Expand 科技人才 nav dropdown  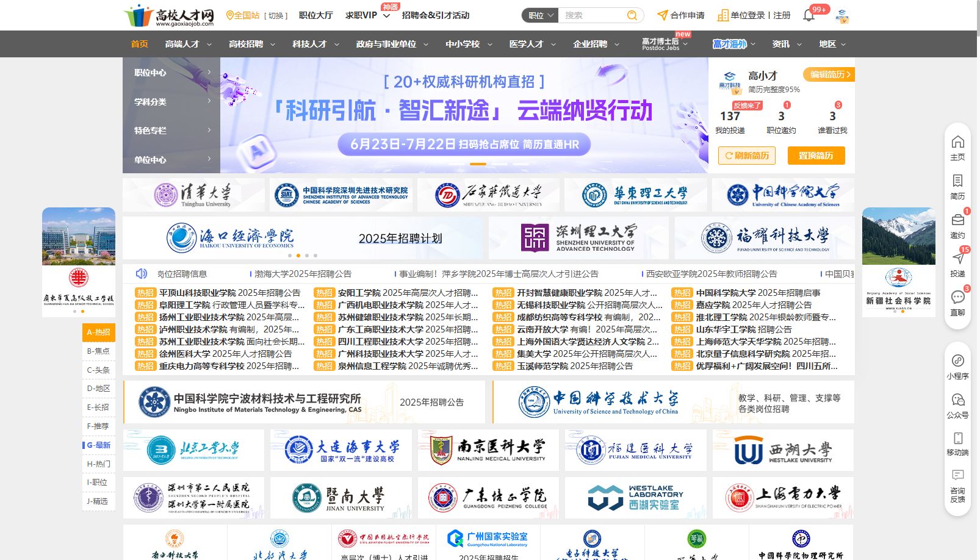[x=336, y=45]
